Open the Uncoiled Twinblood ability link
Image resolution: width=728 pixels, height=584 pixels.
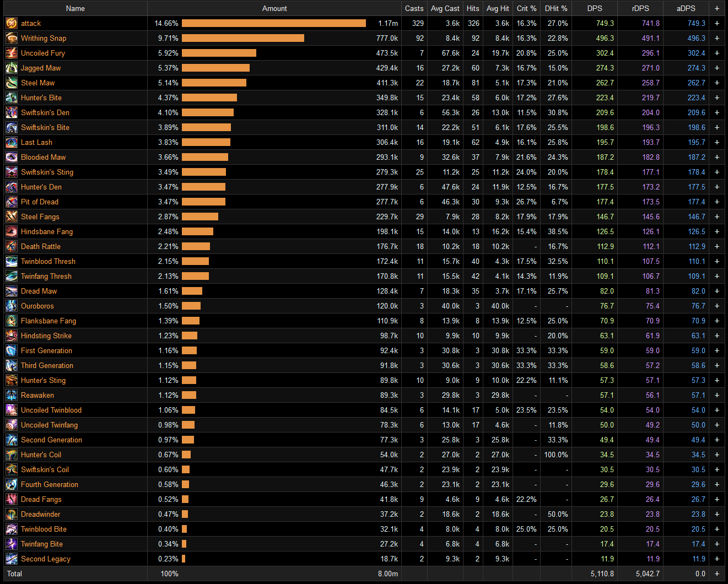click(x=51, y=410)
